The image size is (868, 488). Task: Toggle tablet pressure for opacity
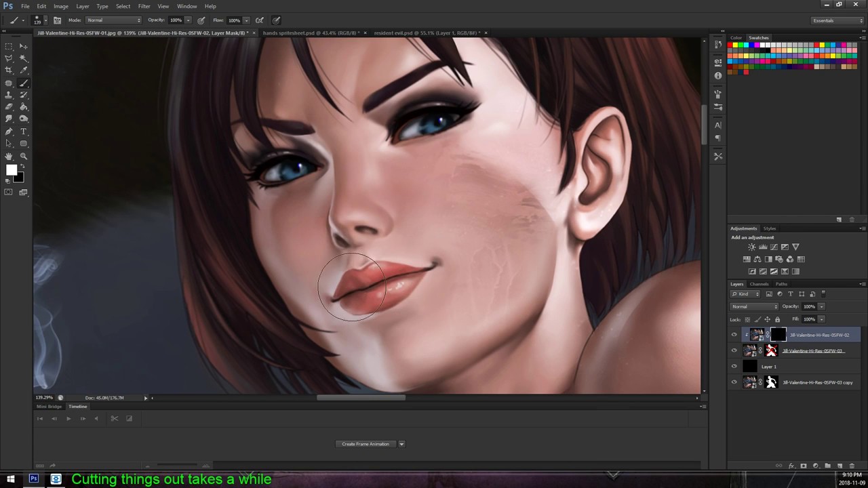click(x=201, y=20)
